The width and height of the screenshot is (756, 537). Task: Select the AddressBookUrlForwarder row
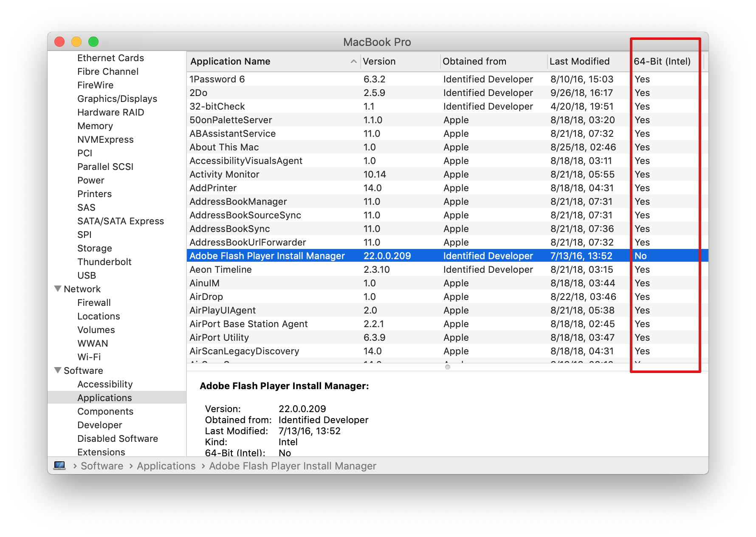tap(447, 242)
